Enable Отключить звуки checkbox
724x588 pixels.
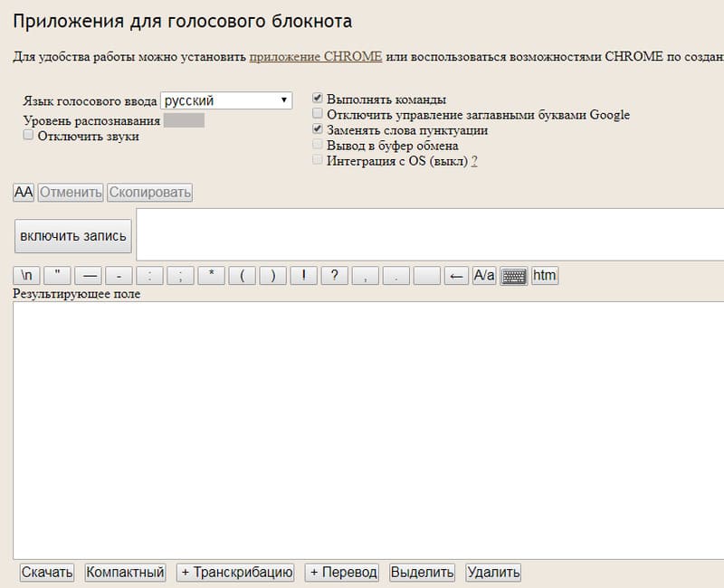point(28,135)
